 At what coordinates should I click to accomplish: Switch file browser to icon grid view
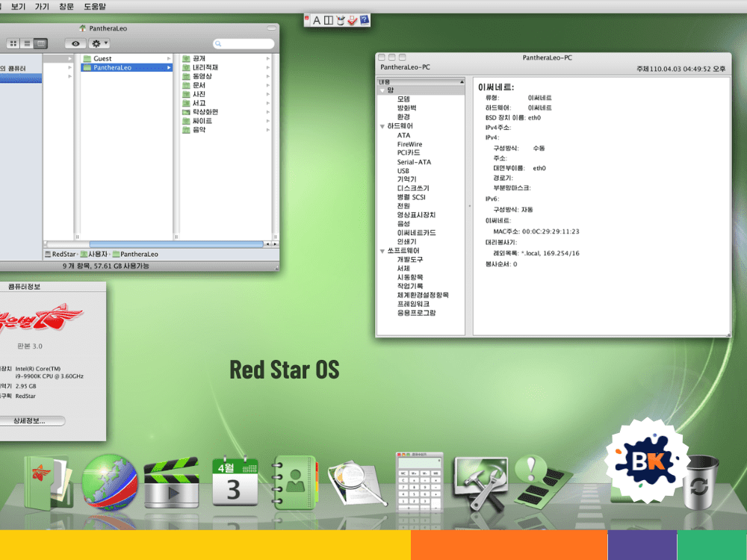13,44
